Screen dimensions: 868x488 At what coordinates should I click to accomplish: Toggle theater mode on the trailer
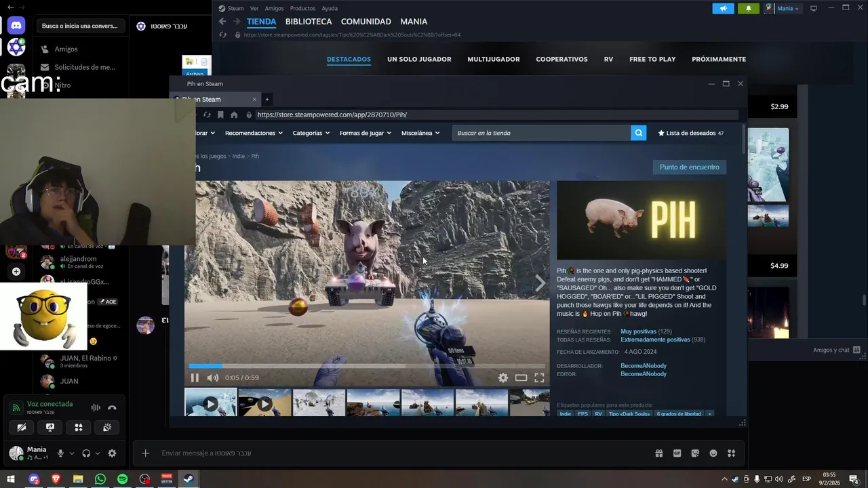tap(521, 378)
